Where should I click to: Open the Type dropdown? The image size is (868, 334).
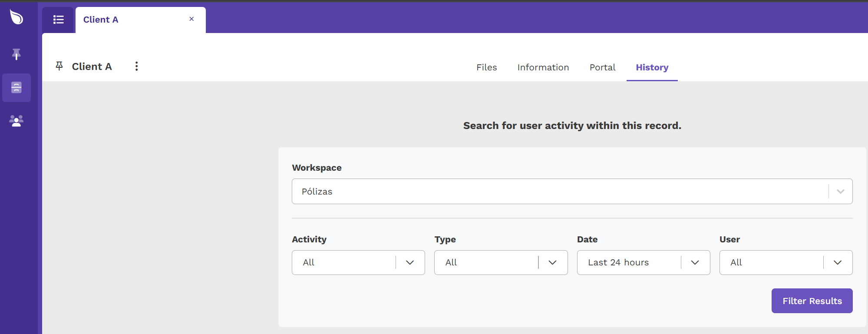501,262
